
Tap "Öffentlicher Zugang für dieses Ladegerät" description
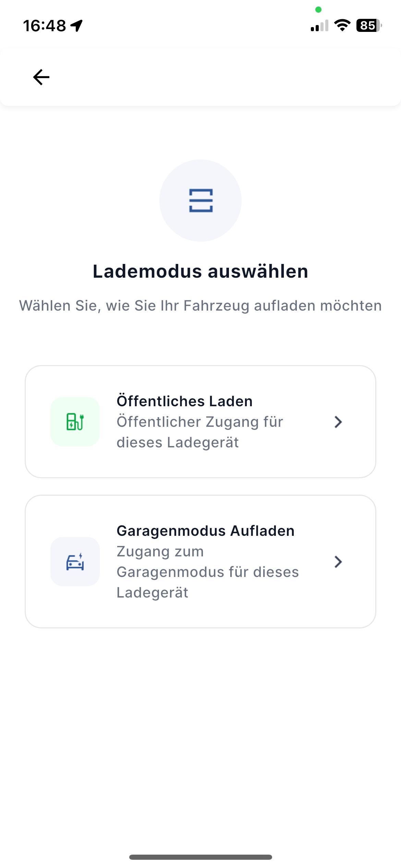199,432
